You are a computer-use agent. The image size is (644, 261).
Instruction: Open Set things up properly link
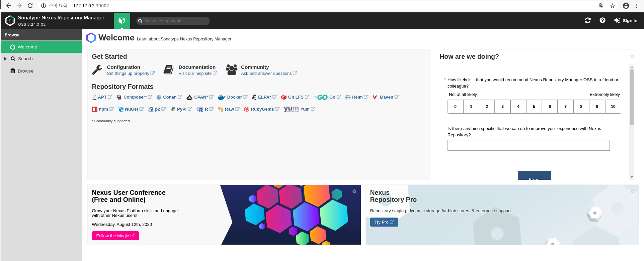click(131, 74)
